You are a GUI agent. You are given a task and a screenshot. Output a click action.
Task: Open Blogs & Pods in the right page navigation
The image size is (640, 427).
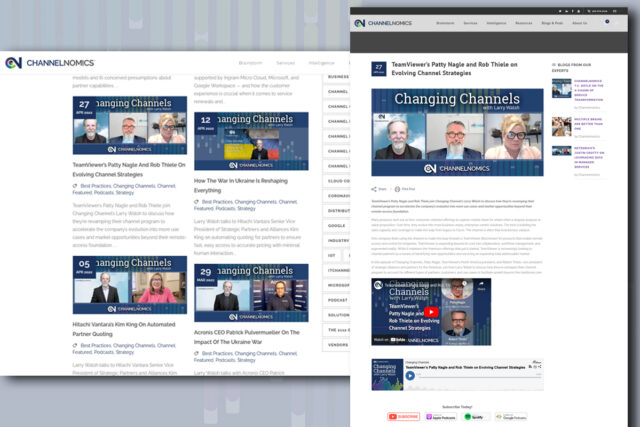click(x=552, y=23)
